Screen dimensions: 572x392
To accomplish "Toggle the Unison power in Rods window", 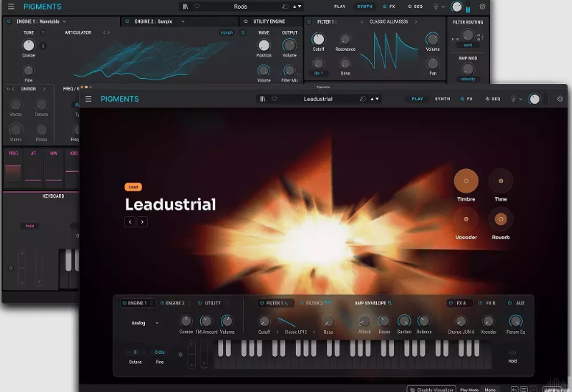I will [x=8, y=89].
